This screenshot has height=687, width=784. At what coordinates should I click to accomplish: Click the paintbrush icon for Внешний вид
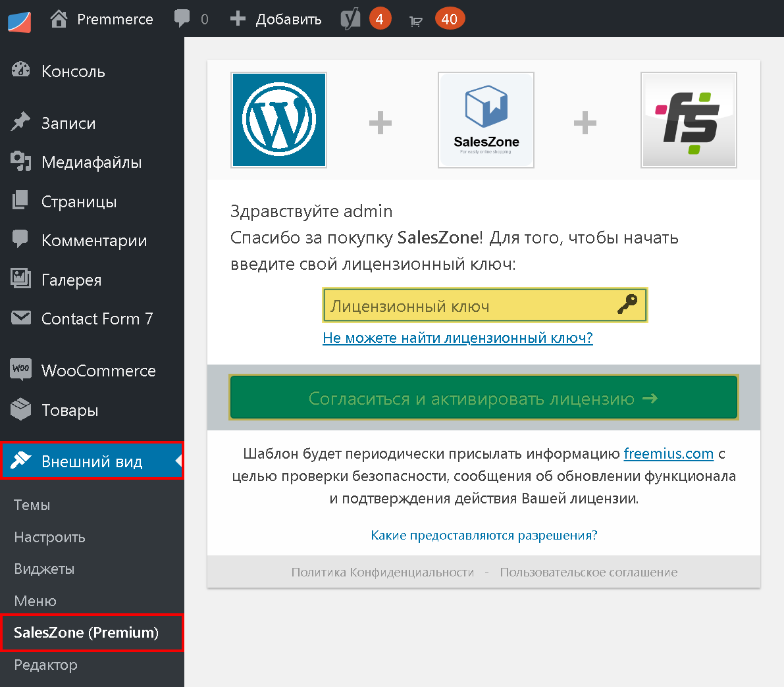[x=21, y=460]
